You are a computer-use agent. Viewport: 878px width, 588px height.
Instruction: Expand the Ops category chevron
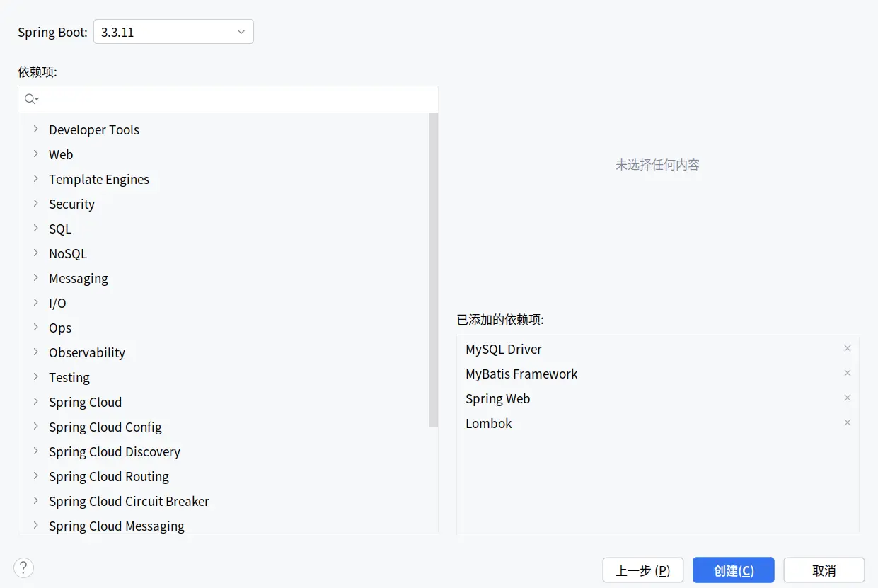click(35, 328)
